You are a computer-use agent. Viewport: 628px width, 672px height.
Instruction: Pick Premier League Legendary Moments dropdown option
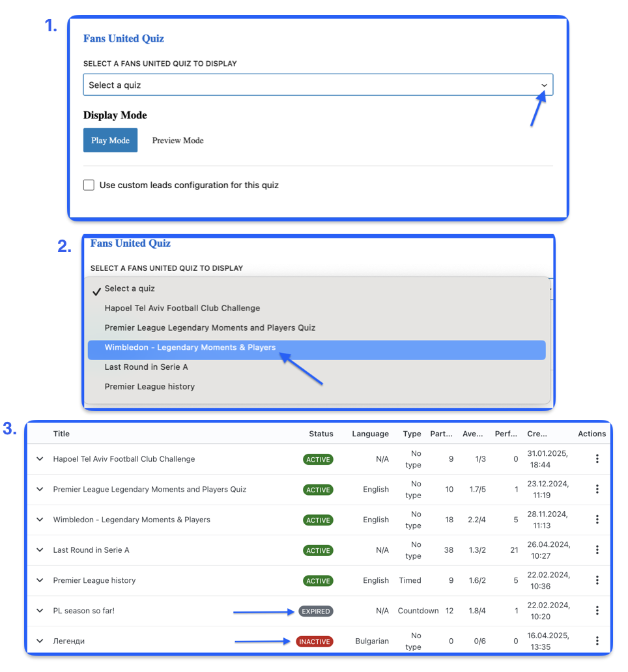[x=317, y=328]
